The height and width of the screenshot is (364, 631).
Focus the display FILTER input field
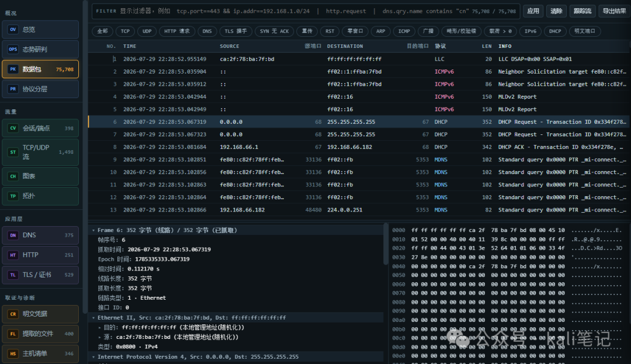[306, 11]
